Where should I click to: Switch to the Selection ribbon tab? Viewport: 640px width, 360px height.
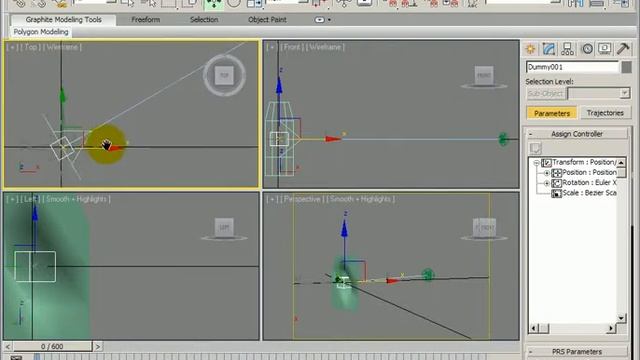pyautogui.click(x=204, y=20)
